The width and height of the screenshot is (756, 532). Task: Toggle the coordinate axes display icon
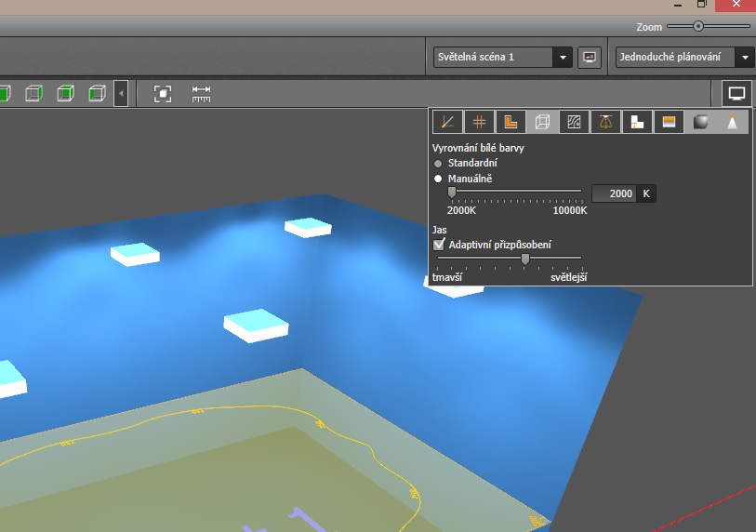[x=448, y=122]
